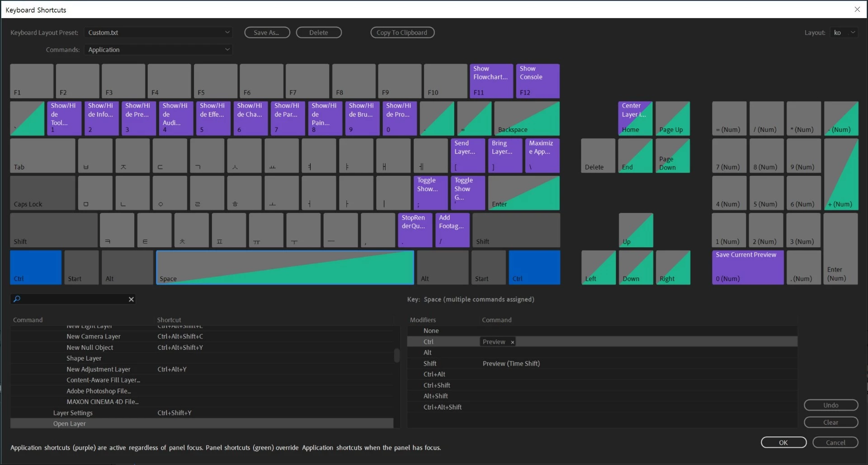
Task: Click the OK button
Action: point(783,442)
